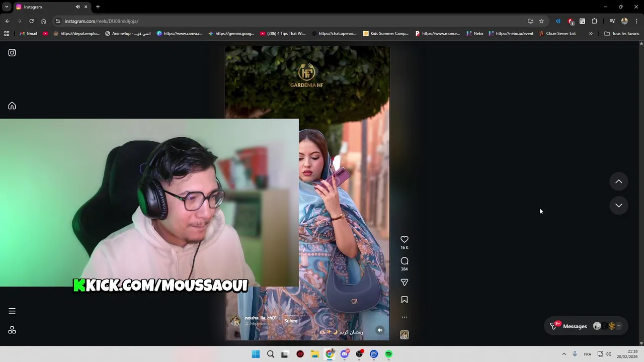644x362 pixels.
Task: Open the Nebx bookmark
Action: 474,34
